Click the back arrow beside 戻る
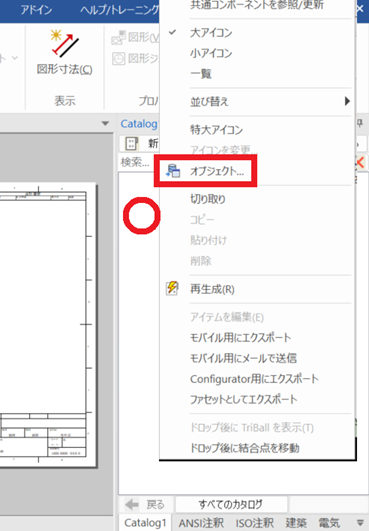 point(132,505)
